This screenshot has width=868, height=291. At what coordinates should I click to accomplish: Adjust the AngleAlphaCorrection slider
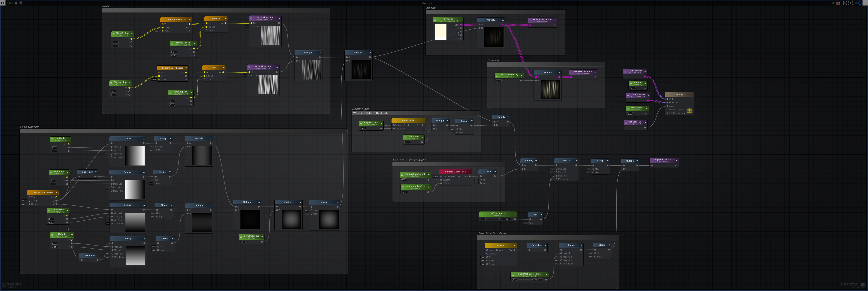tap(525, 279)
